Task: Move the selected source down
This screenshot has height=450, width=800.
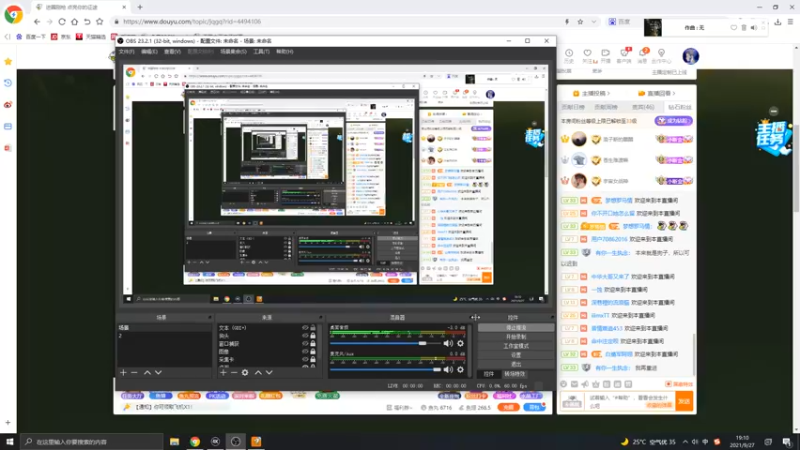Action: point(269,372)
